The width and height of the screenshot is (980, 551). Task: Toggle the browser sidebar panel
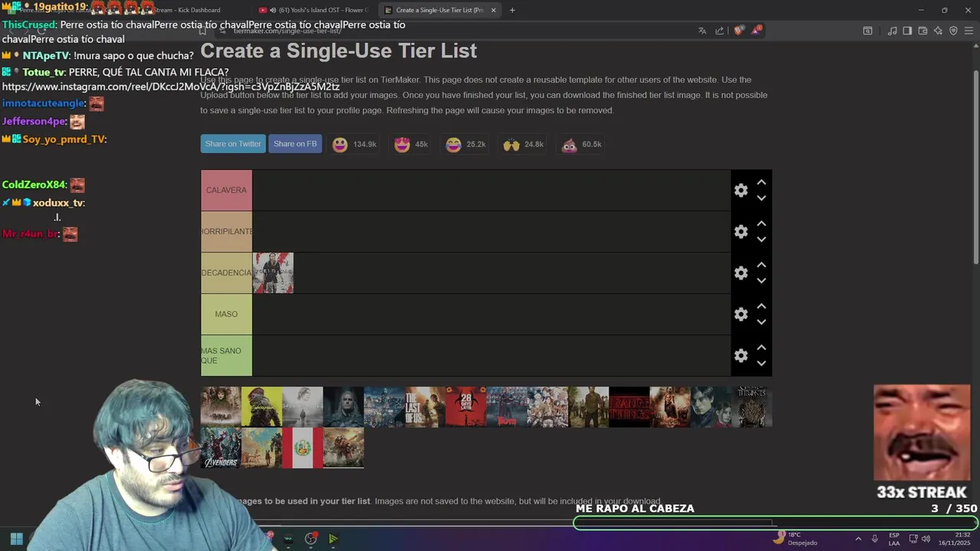coord(907,31)
